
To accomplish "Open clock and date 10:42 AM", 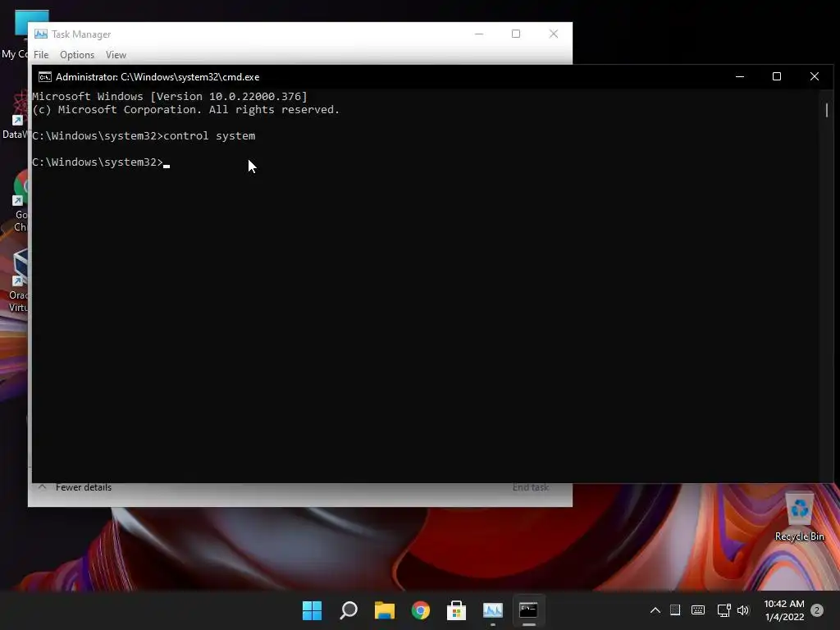I will tap(784, 610).
